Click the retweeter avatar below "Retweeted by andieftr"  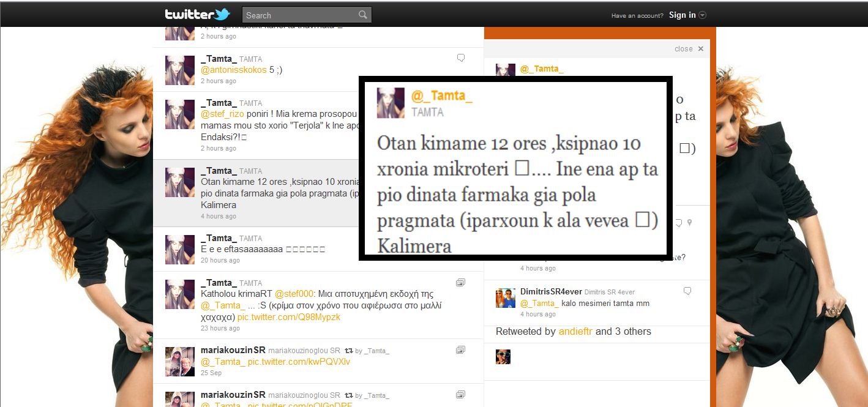503,357
